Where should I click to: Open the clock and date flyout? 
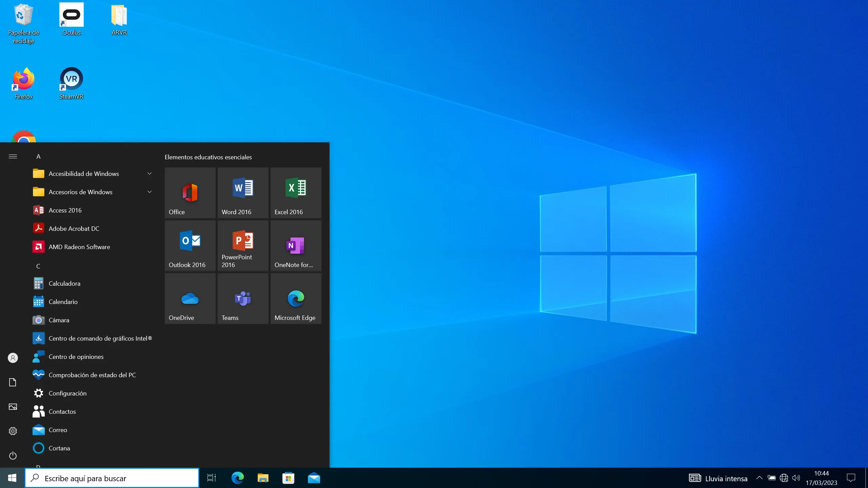(x=822, y=478)
